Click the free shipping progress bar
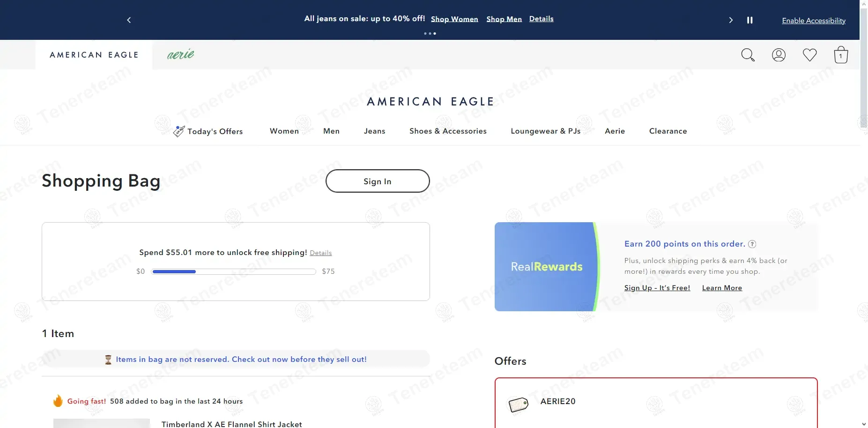Image resolution: width=868 pixels, height=428 pixels. click(x=234, y=271)
